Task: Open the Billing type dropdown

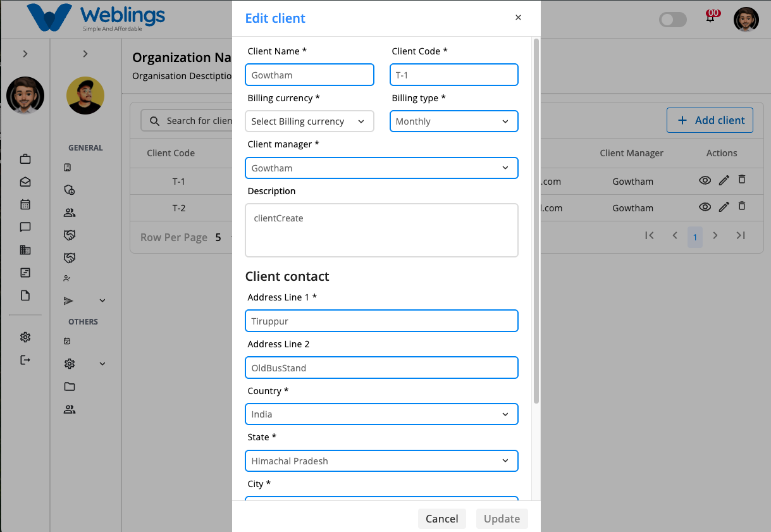Action: tap(454, 121)
